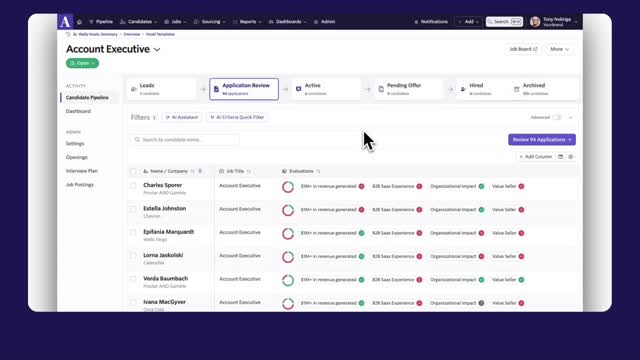Open the Admin nav item
This screenshot has width=640, height=360.
tap(324, 22)
